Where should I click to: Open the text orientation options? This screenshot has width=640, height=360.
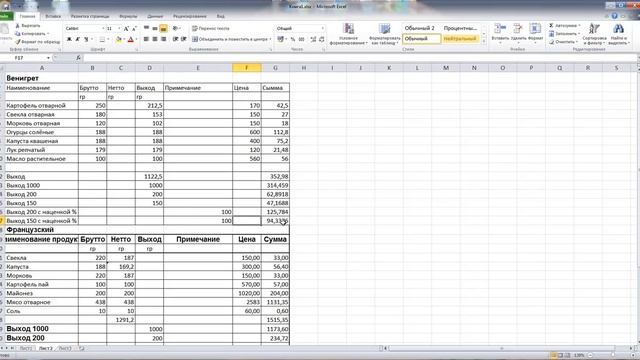click(x=176, y=29)
